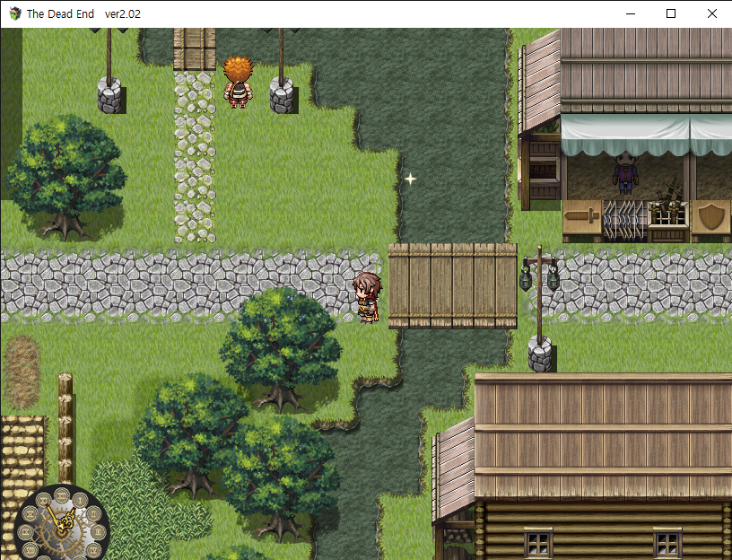Viewport: 732px width, 560px height.
Task: Click the large tree left of the pebble path
Action: click(x=65, y=178)
